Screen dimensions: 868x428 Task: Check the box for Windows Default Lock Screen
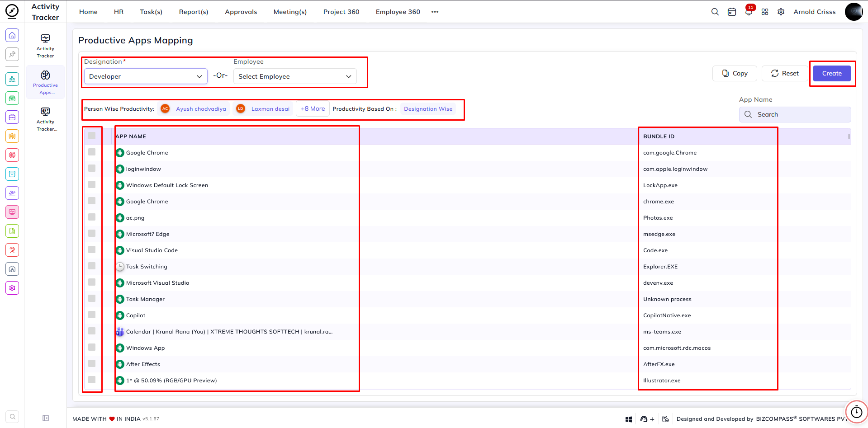pyautogui.click(x=92, y=184)
